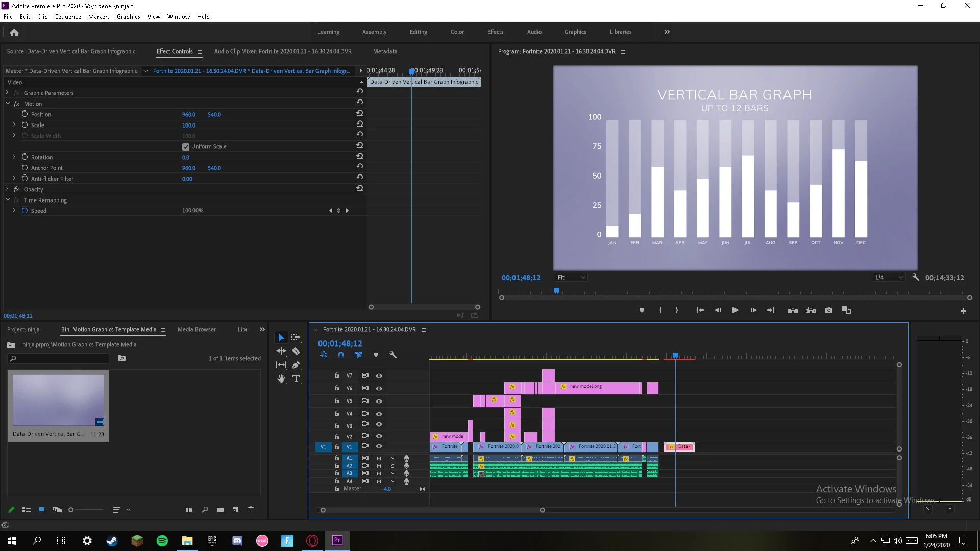Open timeline display settings wrench
The width and height of the screenshot is (980, 551).
(393, 355)
